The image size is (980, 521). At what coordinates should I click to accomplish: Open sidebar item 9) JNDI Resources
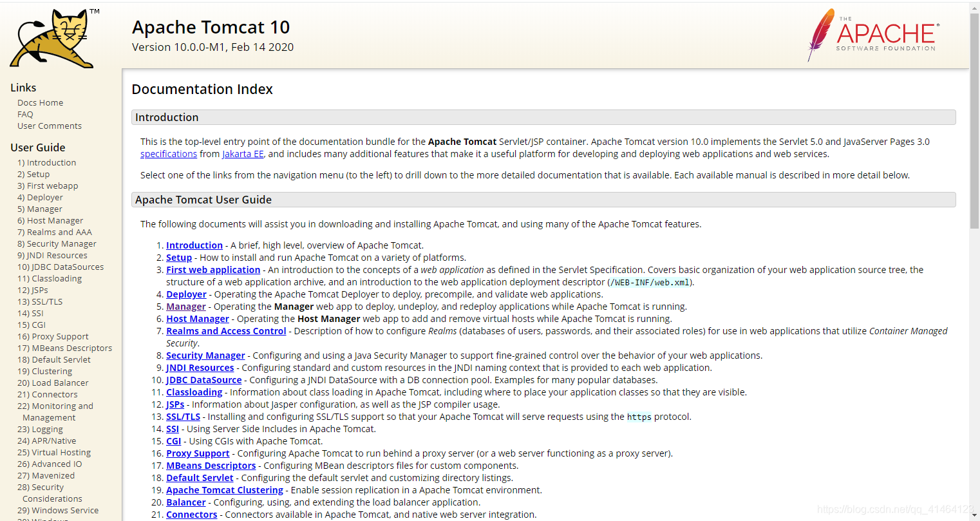point(52,255)
